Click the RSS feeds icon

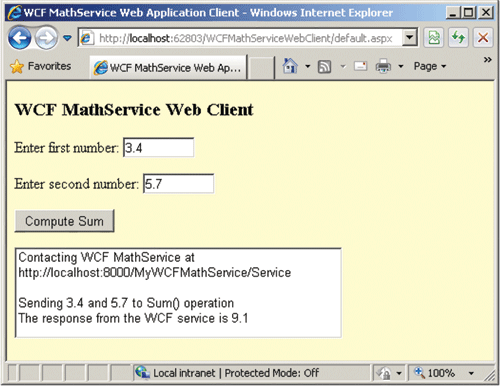coord(324,66)
